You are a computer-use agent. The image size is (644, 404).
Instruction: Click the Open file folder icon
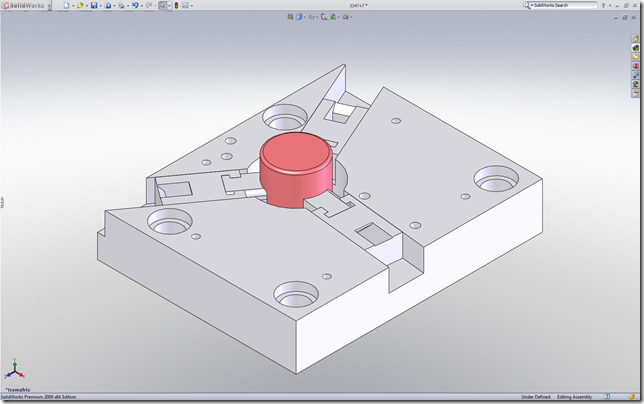point(80,5)
